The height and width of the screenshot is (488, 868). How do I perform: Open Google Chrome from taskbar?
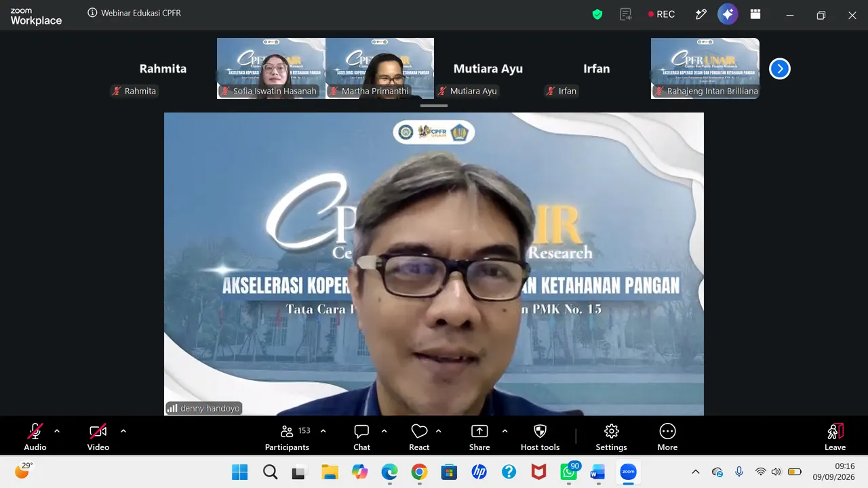[419, 472]
